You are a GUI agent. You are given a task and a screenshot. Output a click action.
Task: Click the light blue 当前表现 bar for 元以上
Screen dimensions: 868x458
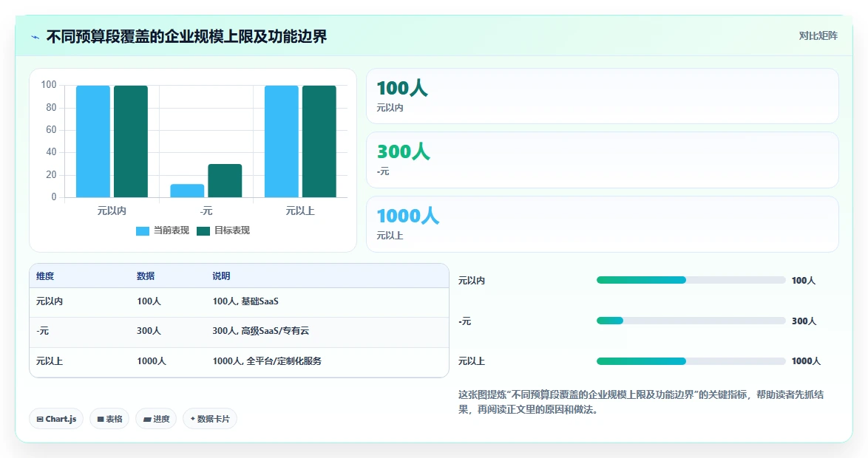[x=281, y=142]
